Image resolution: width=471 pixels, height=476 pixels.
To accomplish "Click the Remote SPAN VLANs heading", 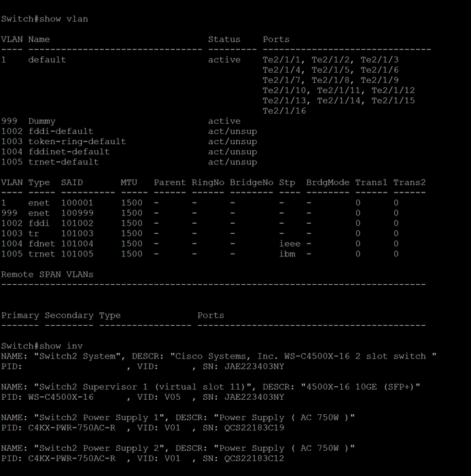I will click(x=48, y=275).
